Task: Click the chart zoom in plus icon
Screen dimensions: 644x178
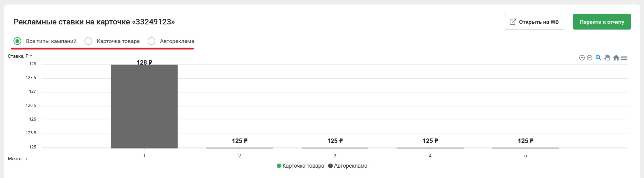Action: point(582,58)
